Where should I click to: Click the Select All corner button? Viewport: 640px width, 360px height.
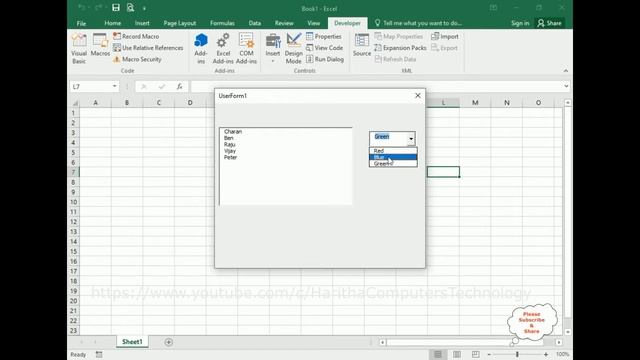point(74,103)
